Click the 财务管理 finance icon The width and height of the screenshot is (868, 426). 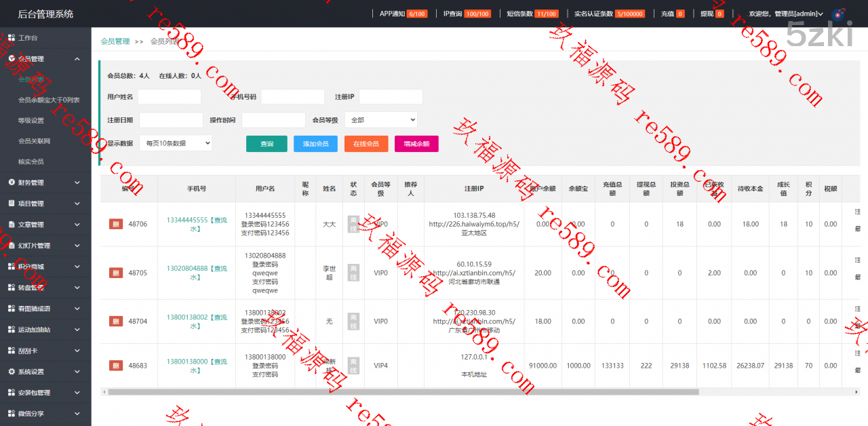tap(12, 182)
